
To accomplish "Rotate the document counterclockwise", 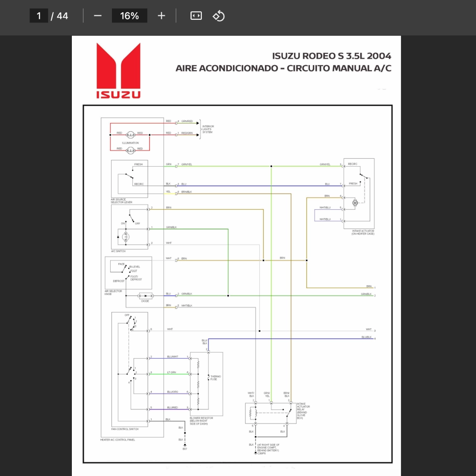I will [x=219, y=16].
